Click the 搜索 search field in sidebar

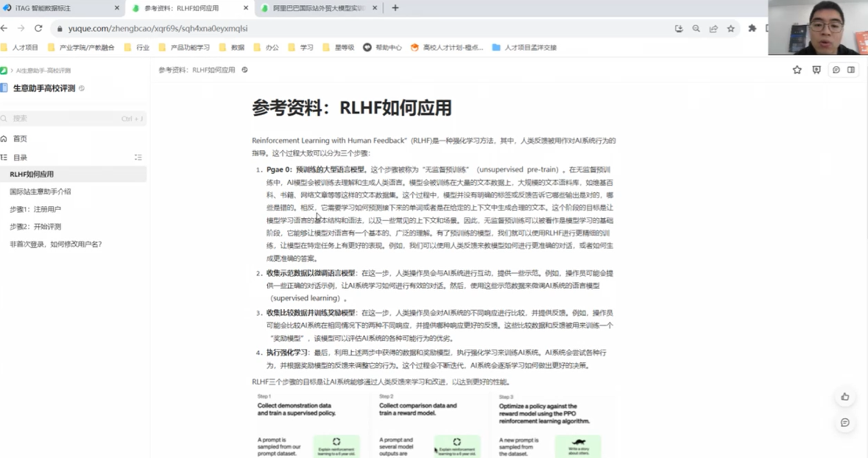(x=73, y=119)
